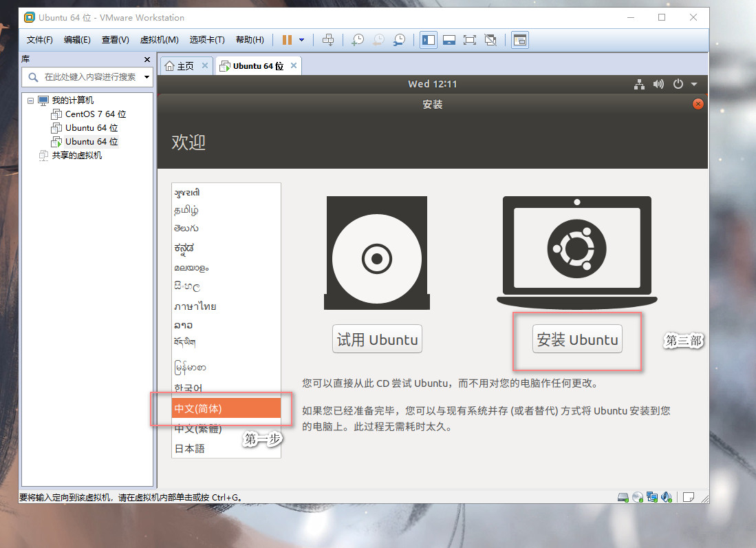Click the library search magnifier icon
This screenshot has width=756, height=548.
coord(33,77)
